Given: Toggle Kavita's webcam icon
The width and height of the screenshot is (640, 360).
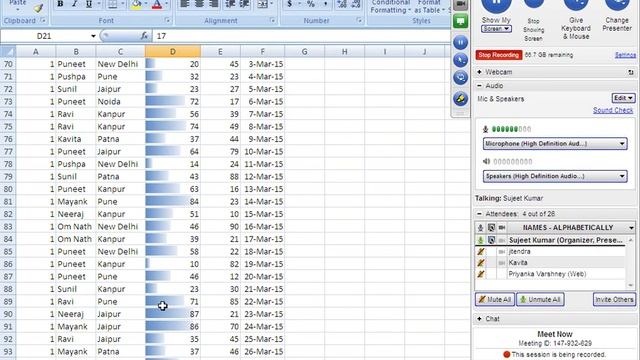Looking at the screenshot, I should tap(502, 263).
